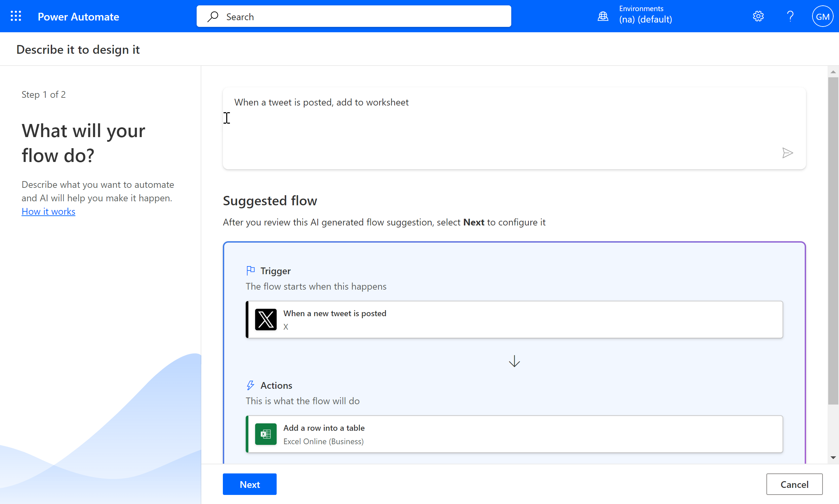Click the send arrow icon in prompt box
839x504 pixels.
pos(787,153)
